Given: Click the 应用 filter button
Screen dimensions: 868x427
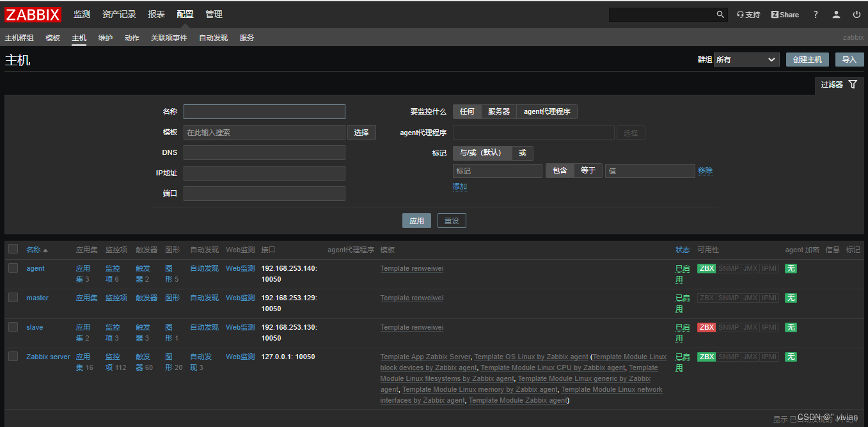Looking at the screenshot, I should [x=416, y=221].
